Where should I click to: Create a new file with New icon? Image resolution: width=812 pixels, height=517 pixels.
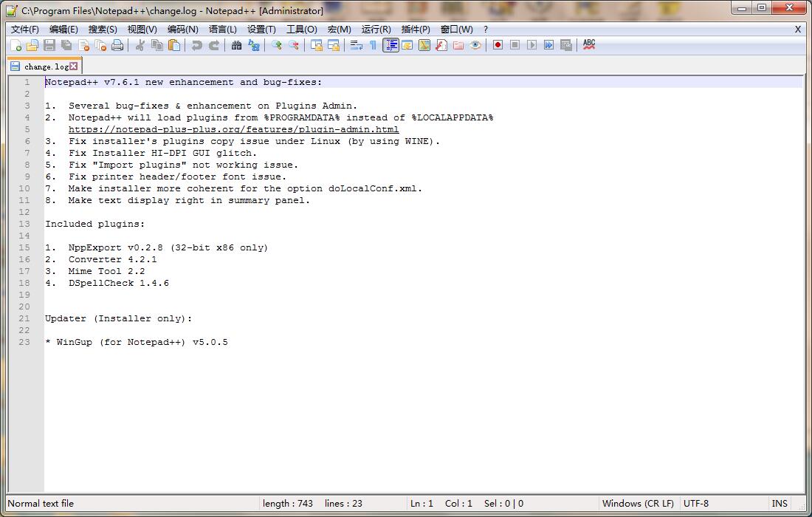point(16,46)
